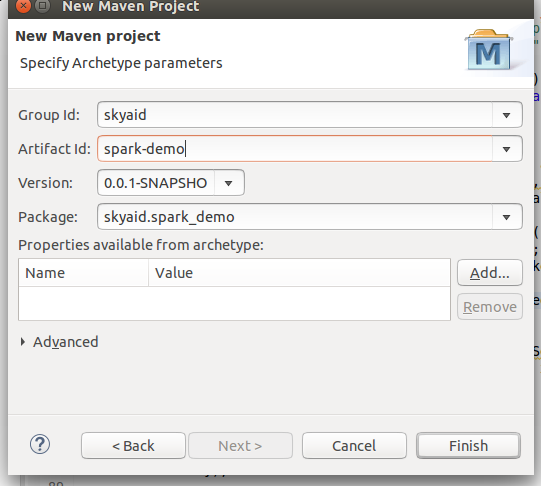The height and width of the screenshot is (486, 541).
Task: Go back with the < Back button
Action: click(x=134, y=446)
